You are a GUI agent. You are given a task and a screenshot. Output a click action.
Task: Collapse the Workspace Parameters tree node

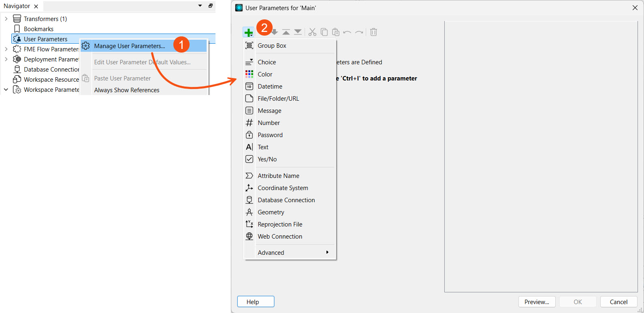coord(6,90)
